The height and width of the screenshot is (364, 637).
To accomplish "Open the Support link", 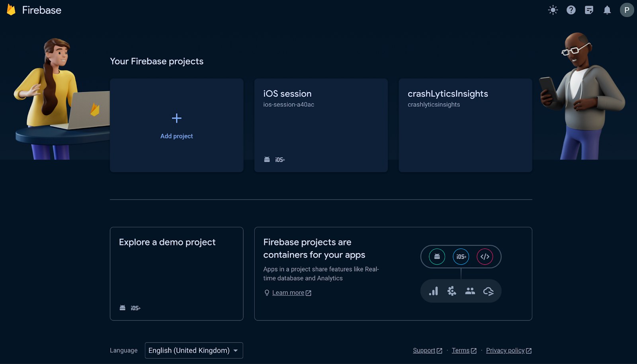I will 428,350.
